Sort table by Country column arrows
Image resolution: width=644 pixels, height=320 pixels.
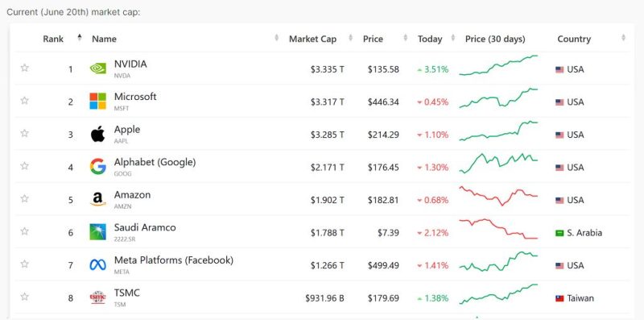(623, 38)
